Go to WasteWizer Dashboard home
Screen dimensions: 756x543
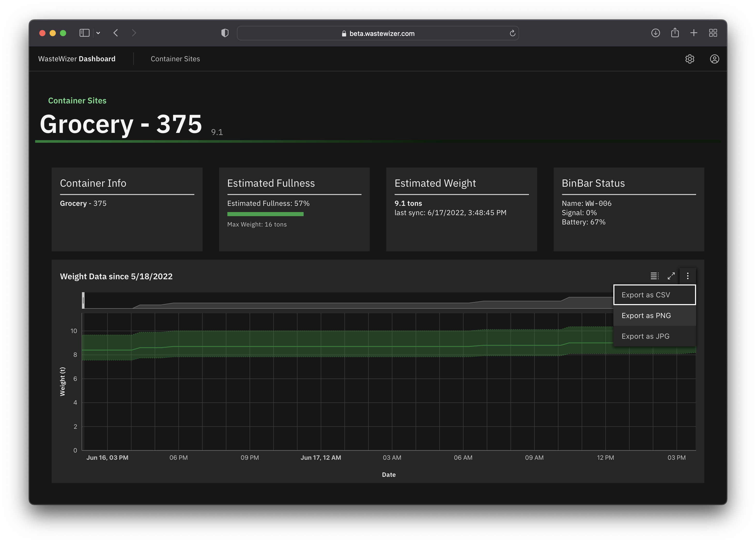(77, 59)
